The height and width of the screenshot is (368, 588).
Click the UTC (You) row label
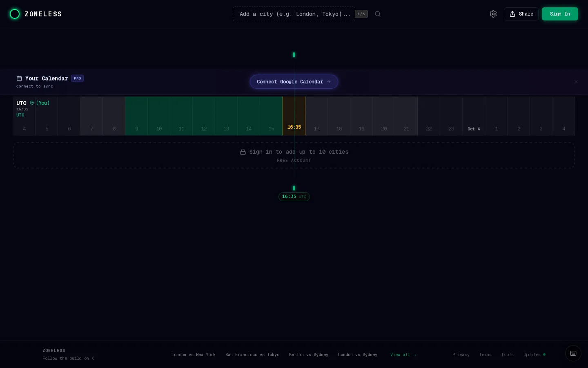tap(33, 103)
